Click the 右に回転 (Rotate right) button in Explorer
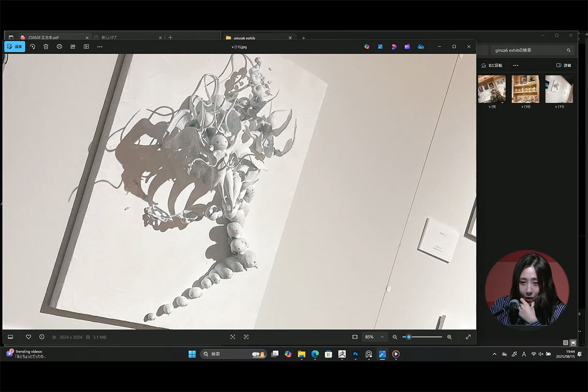The width and height of the screenshot is (588, 392). [x=492, y=65]
